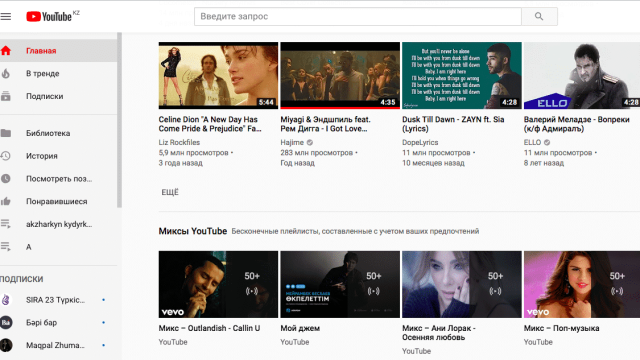Viewport: 640px width, 360px height.
Task: Click the История history clock icon
Action: [x=6, y=156]
